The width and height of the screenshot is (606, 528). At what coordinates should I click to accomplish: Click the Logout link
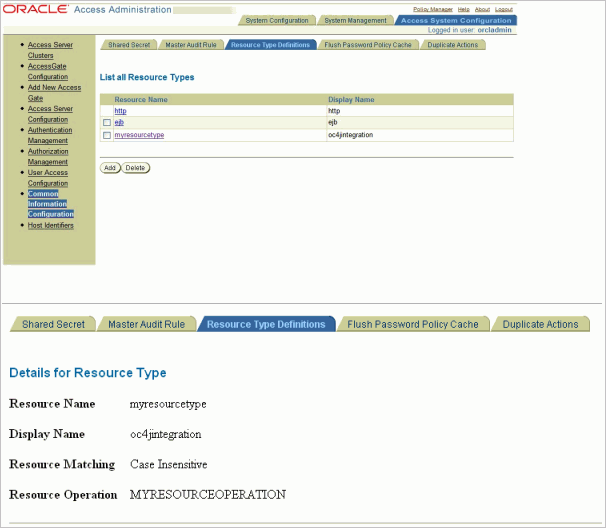(504, 9)
